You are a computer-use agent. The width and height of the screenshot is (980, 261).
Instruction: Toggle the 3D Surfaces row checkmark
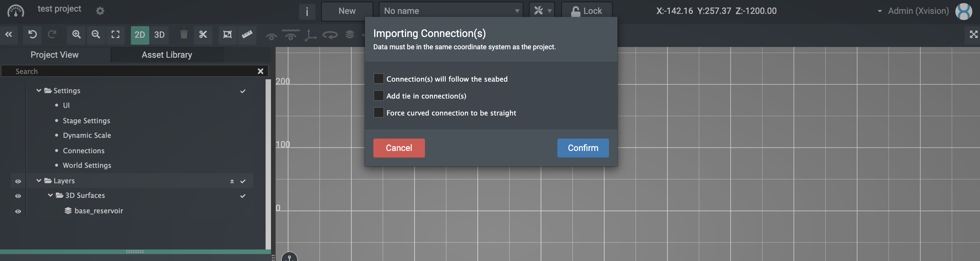[243, 196]
